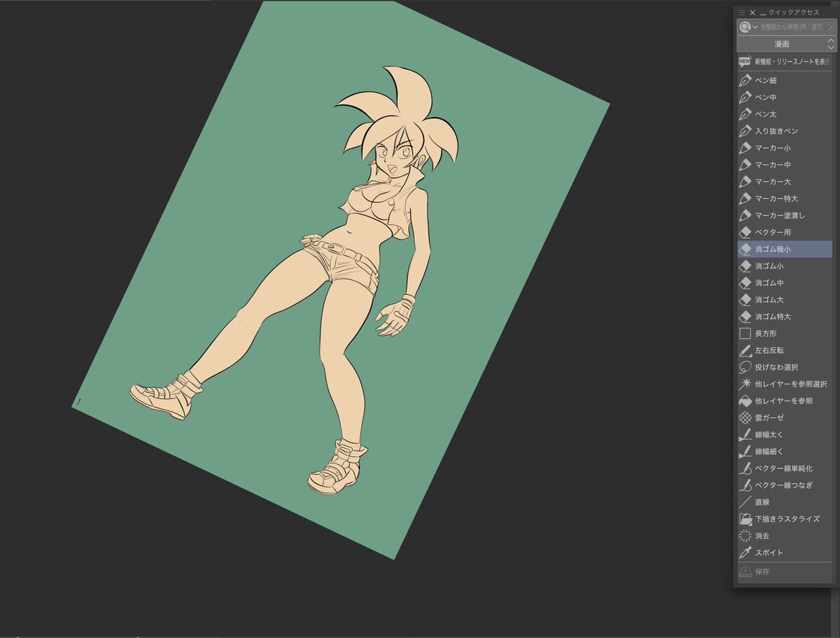
Task: Run the 下描きラスタライズ command
Action: 784,519
